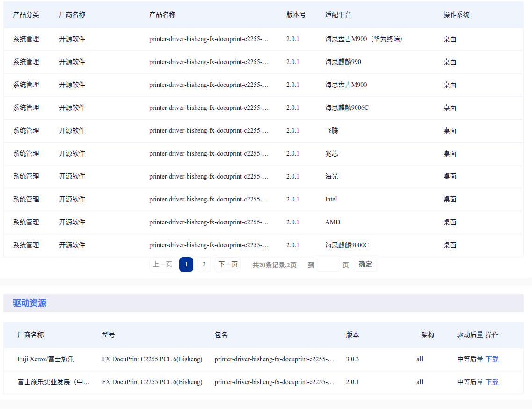The width and height of the screenshot is (532, 409).
Task: Select platform cell 海思麒麟9006C
Action: (347, 108)
